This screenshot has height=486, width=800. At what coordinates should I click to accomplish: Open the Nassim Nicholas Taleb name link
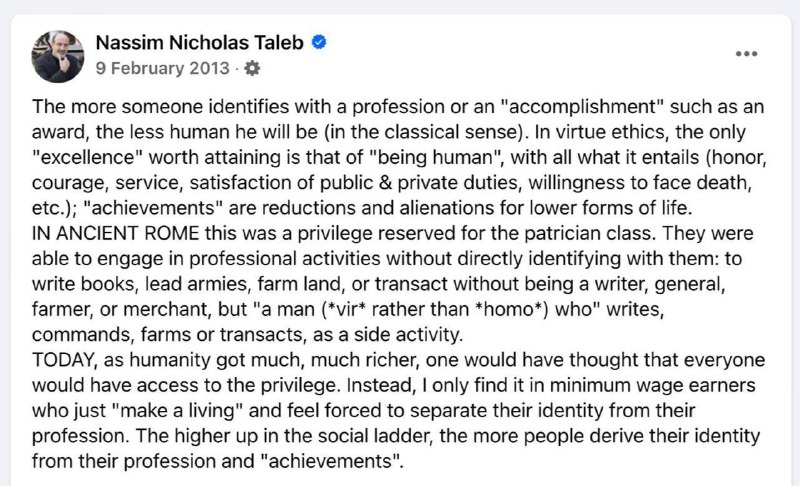[x=199, y=42]
